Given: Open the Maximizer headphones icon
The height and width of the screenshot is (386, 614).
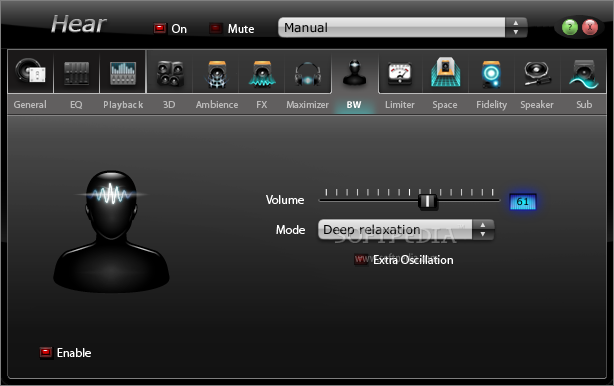Looking at the screenshot, I should [307, 74].
